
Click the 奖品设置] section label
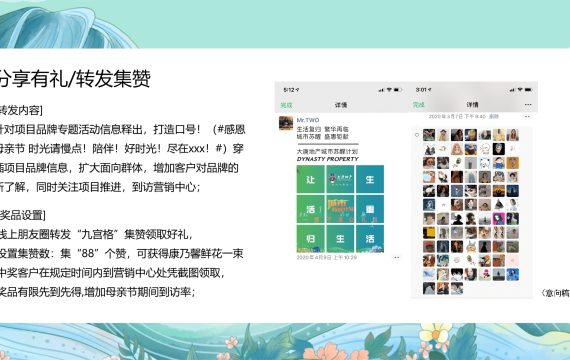pyautogui.click(x=23, y=215)
